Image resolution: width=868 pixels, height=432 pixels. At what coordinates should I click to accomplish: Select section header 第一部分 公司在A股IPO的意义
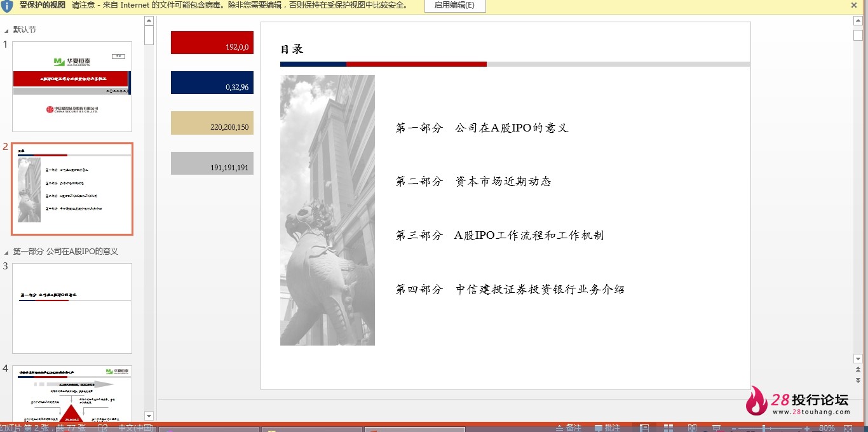65,252
